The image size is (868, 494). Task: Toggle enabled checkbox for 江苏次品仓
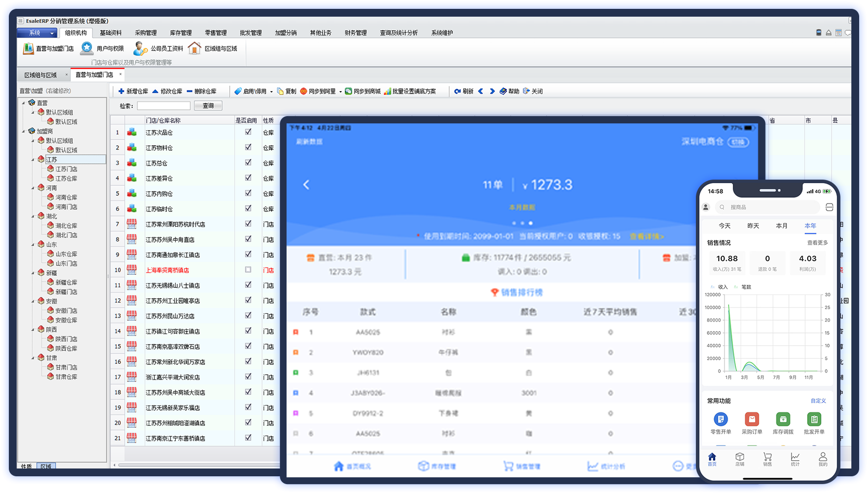point(248,132)
